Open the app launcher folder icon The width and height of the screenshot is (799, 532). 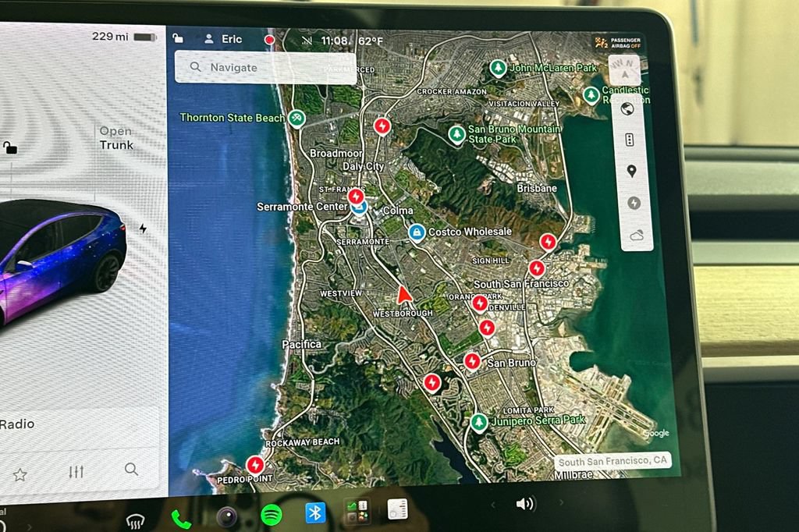(357, 511)
